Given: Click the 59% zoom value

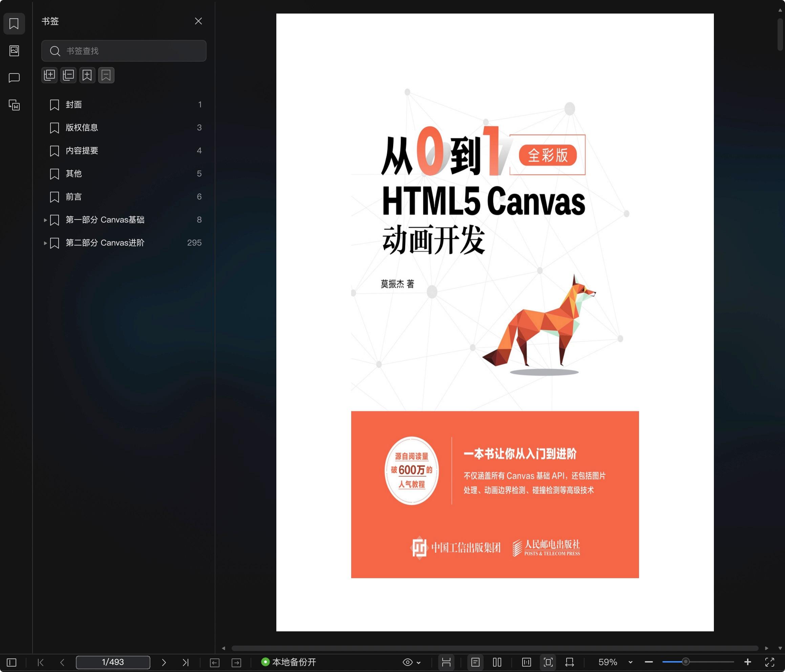Looking at the screenshot, I should pyautogui.click(x=608, y=662).
